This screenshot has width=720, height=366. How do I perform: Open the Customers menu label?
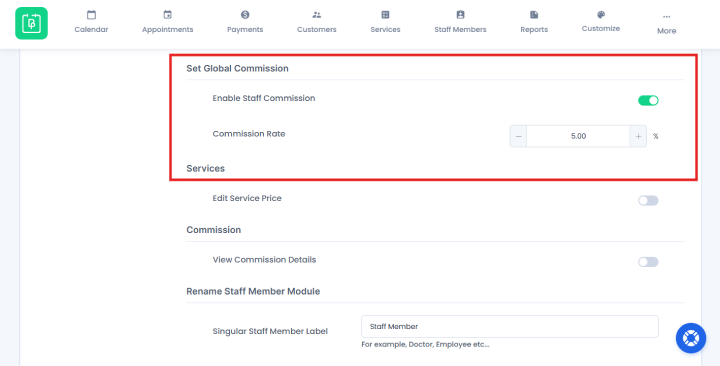click(317, 29)
